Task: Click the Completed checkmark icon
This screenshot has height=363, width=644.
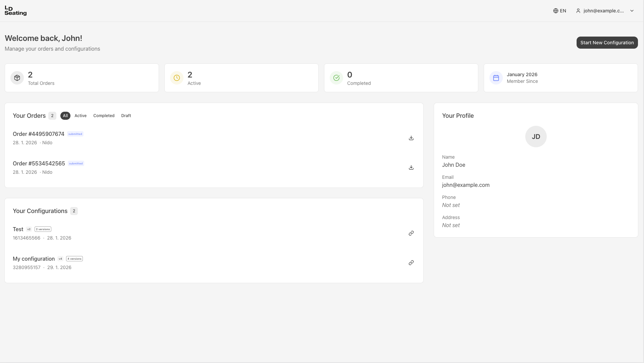Action: click(x=336, y=78)
